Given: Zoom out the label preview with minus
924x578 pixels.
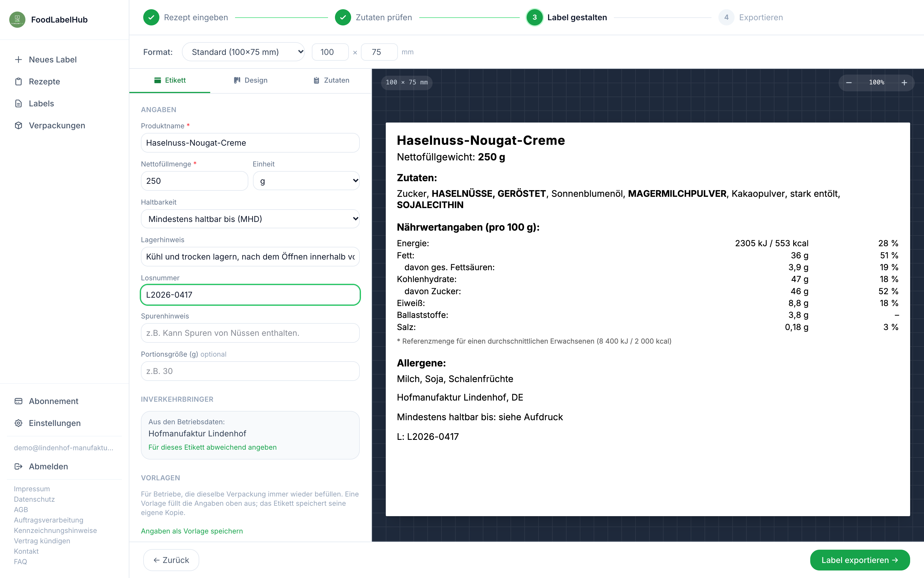Looking at the screenshot, I should [849, 83].
